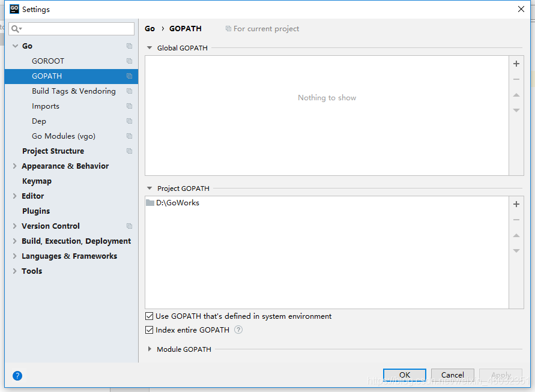The height and width of the screenshot is (392, 535).
Task: Toggle Use GOPATH defined in system environment
Action: pyautogui.click(x=149, y=316)
